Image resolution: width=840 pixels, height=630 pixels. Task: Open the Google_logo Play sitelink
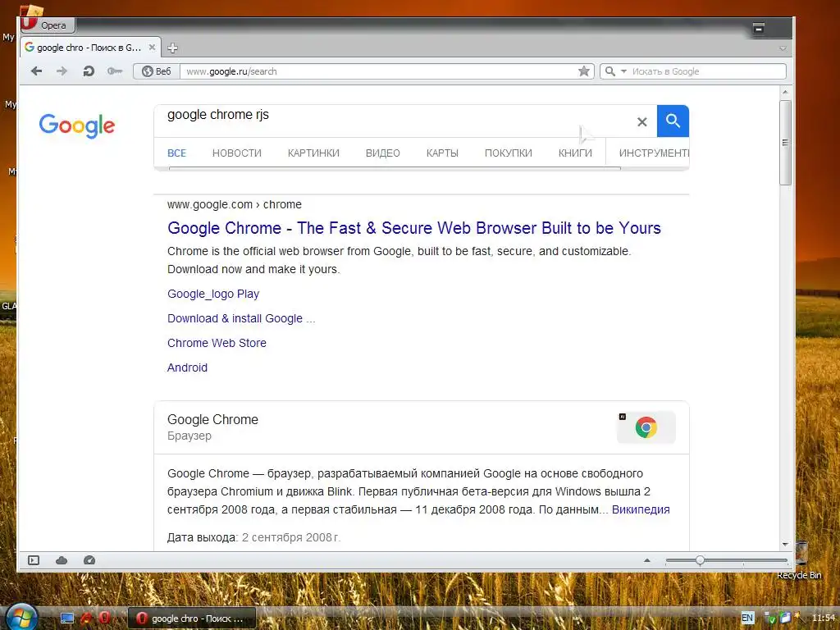pos(213,294)
